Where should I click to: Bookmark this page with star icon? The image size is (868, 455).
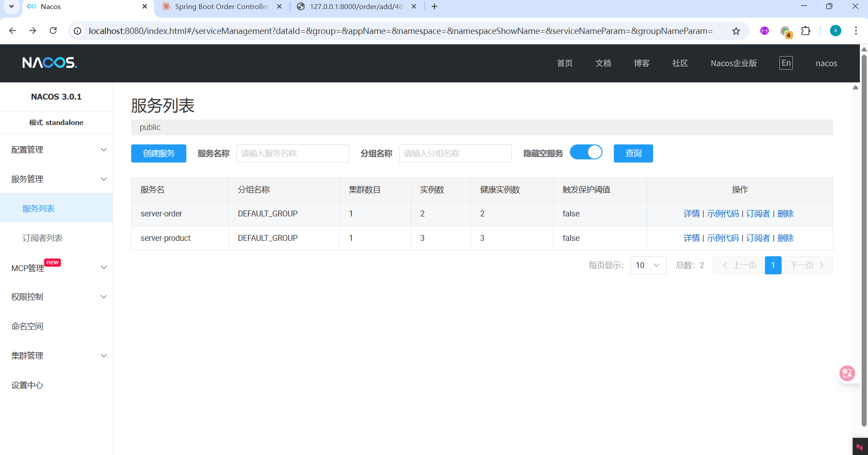pos(736,31)
